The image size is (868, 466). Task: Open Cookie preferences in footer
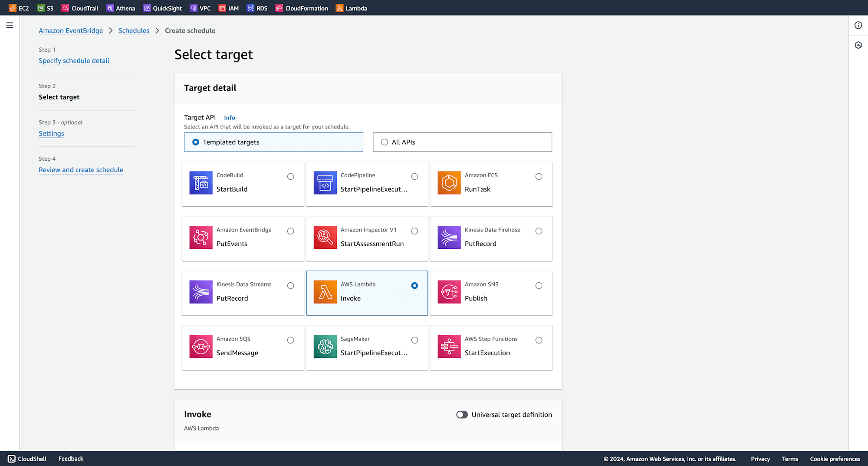click(x=835, y=459)
